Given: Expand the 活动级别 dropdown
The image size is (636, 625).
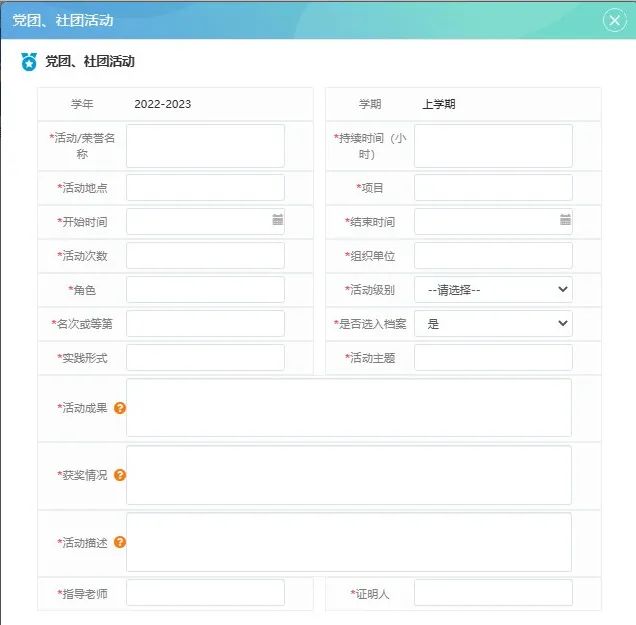Looking at the screenshot, I should pyautogui.click(x=493, y=290).
